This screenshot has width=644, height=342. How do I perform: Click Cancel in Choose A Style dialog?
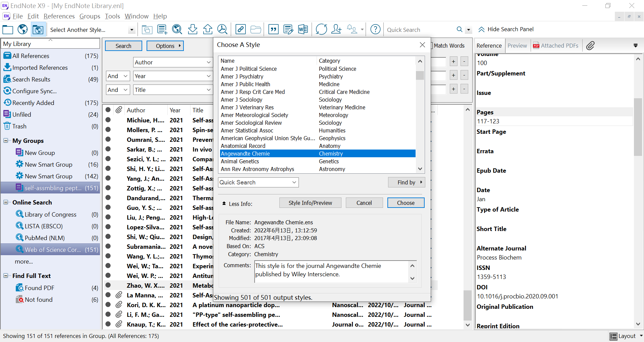(364, 203)
